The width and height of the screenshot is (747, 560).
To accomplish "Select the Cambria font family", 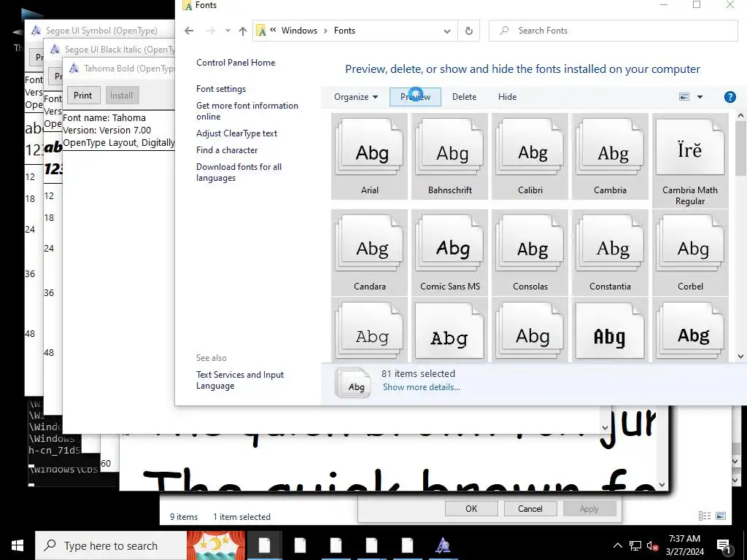I will [x=611, y=156].
